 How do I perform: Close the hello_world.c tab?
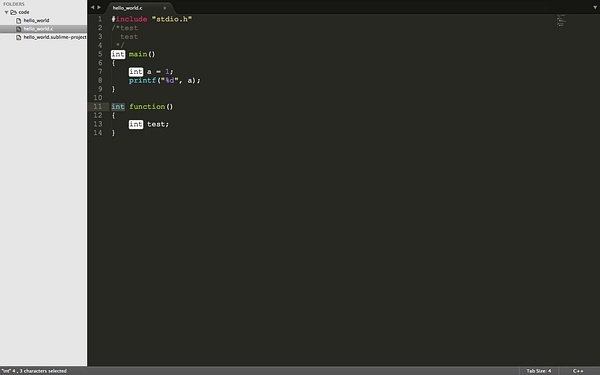165,8
